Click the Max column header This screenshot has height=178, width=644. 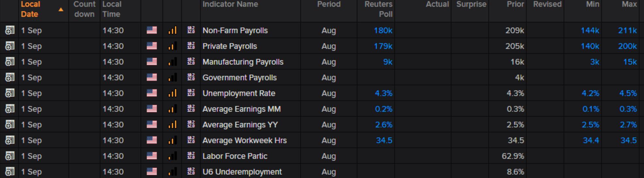point(629,4)
